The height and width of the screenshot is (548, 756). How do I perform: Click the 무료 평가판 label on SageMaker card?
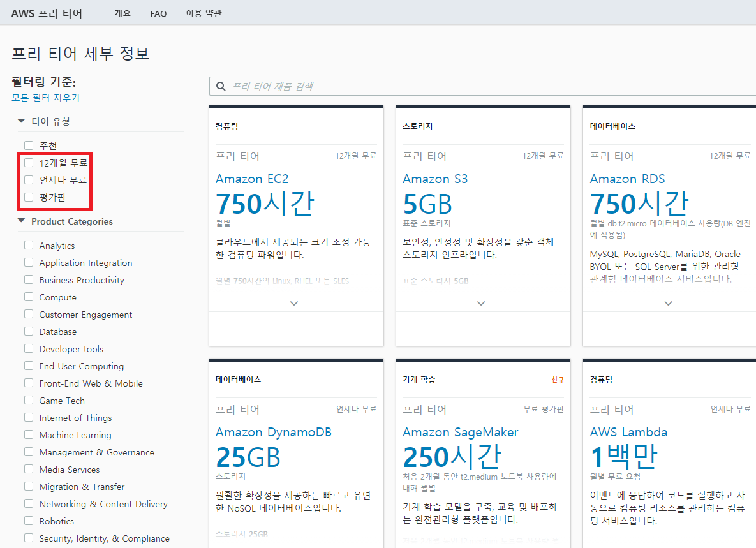544,409
